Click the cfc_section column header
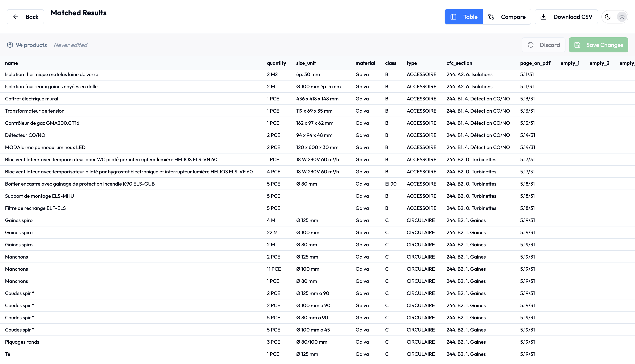Screen dimensions: 635x364 tap(459, 63)
